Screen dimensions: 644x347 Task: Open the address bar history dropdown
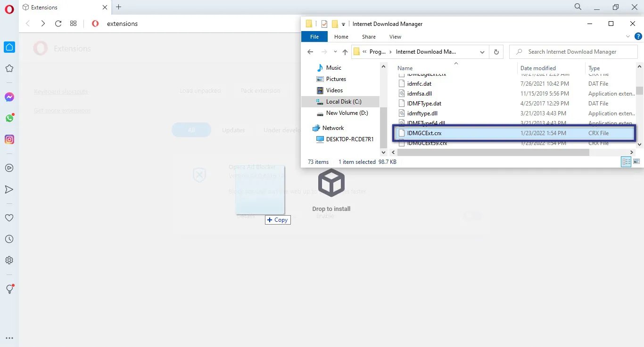(x=482, y=52)
